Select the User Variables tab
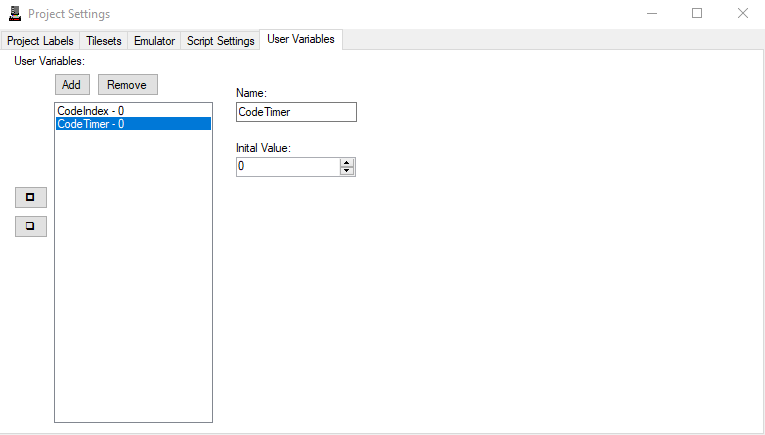The image size is (765, 435). pos(301,40)
